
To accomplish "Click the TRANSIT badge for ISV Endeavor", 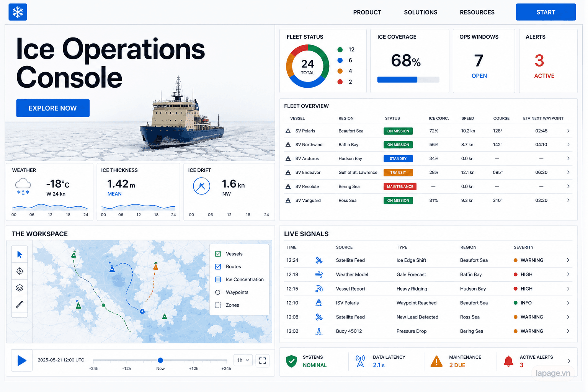I will click(398, 173).
